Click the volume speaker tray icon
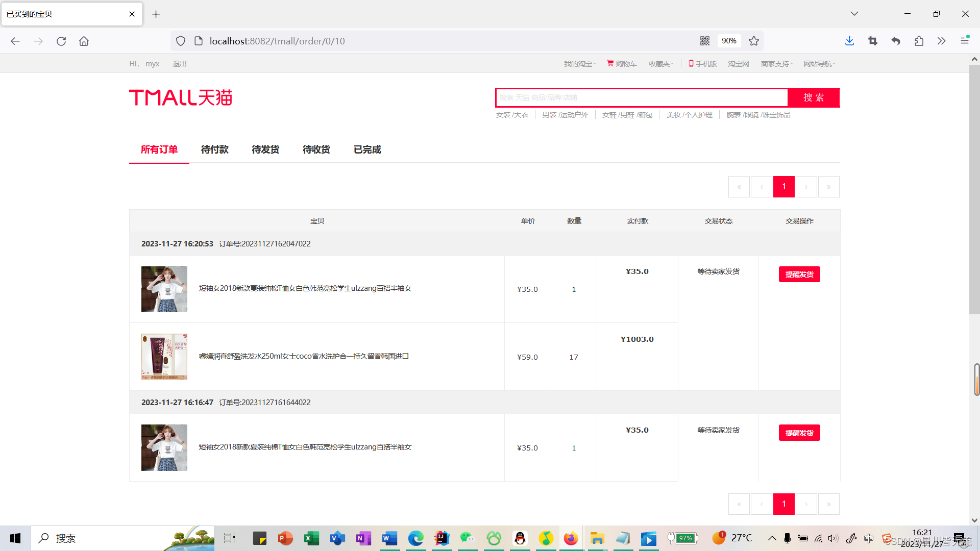This screenshot has width=980, height=551. click(834, 538)
